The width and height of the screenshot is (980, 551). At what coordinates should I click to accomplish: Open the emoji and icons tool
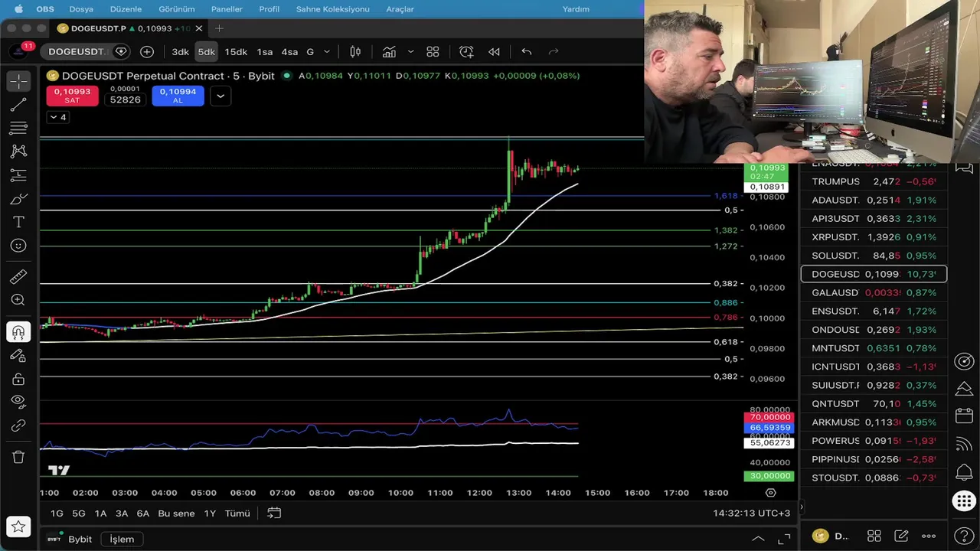(x=18, y=246)
